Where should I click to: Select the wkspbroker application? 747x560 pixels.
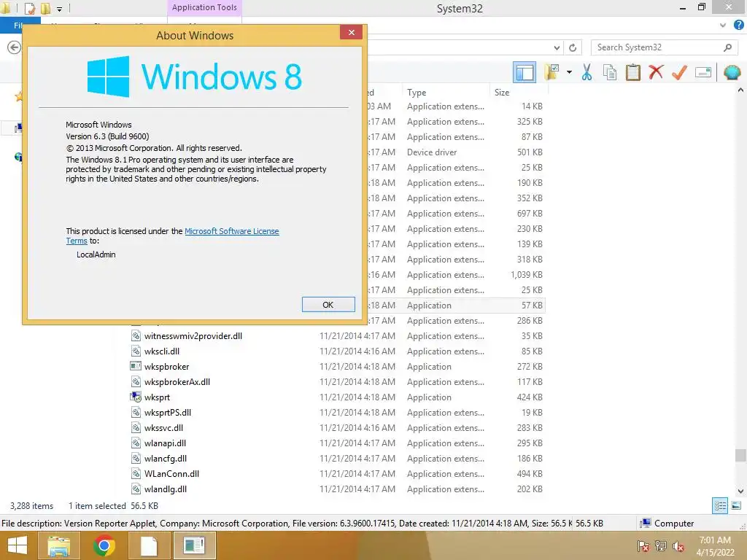tap(167, 366)
